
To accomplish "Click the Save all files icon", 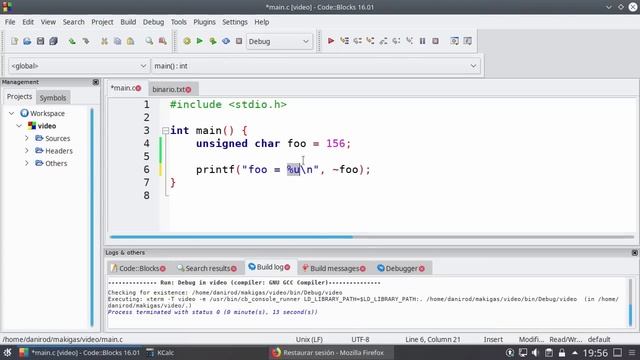I will (53, 41).
